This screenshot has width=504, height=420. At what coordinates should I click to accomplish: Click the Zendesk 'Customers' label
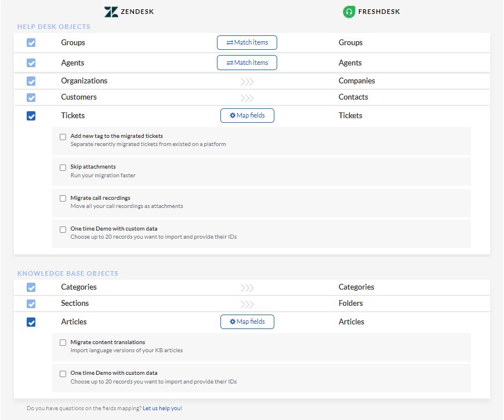tap(79, 97)
